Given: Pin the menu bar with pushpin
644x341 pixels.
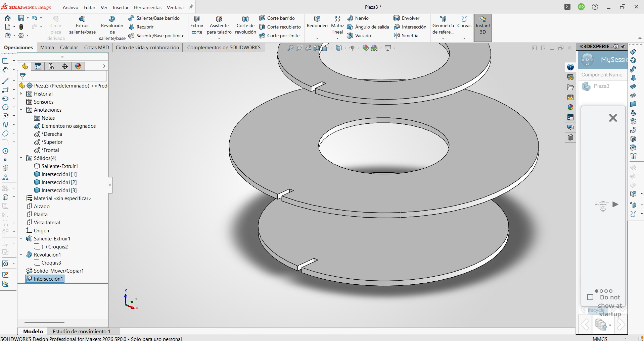Looking at the screenshot, I should pyautogui.click(x=191, y=7).
